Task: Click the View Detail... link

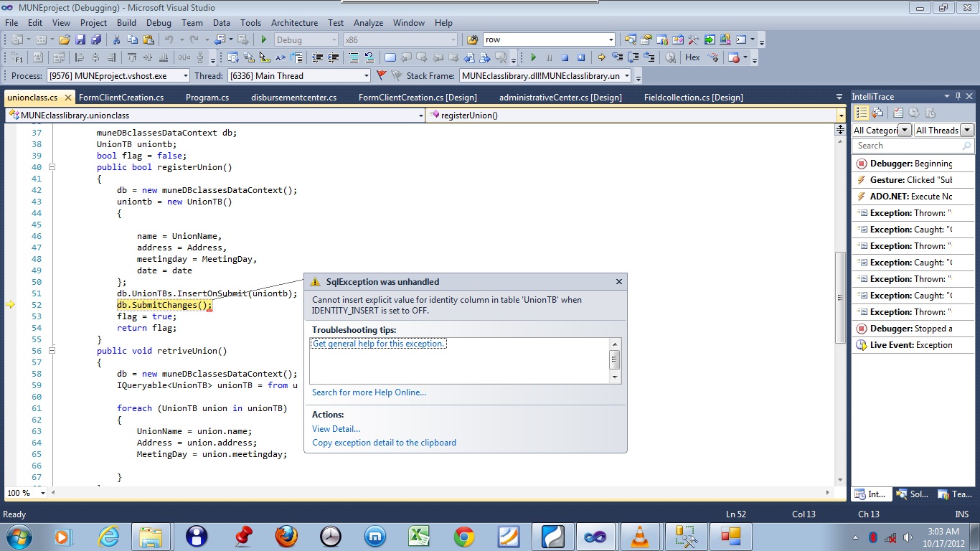Action: pos(336,429)
